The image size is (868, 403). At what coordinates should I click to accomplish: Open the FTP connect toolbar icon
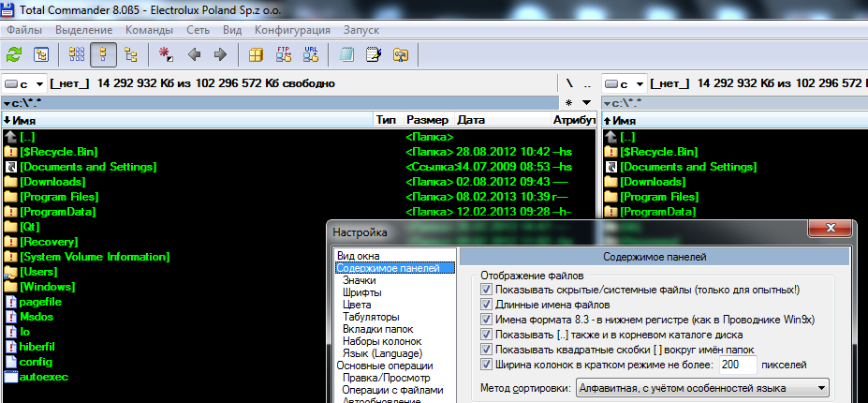point(284,54)
